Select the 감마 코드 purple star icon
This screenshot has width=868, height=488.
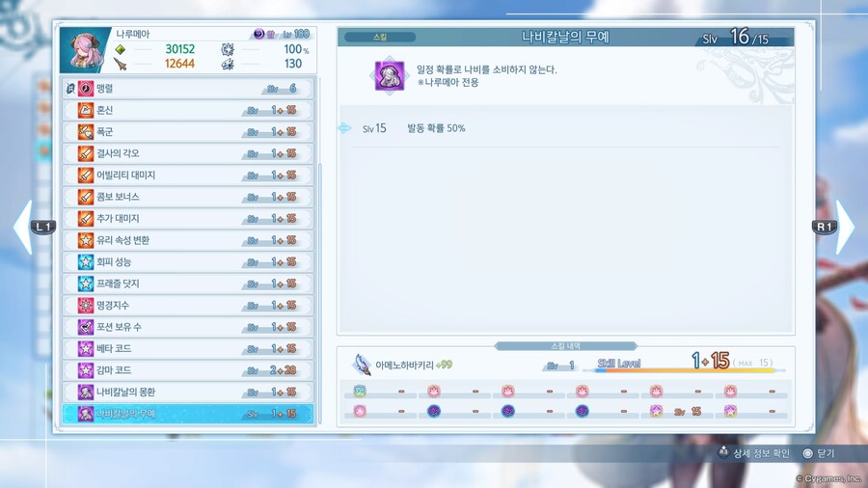(85, 370)
